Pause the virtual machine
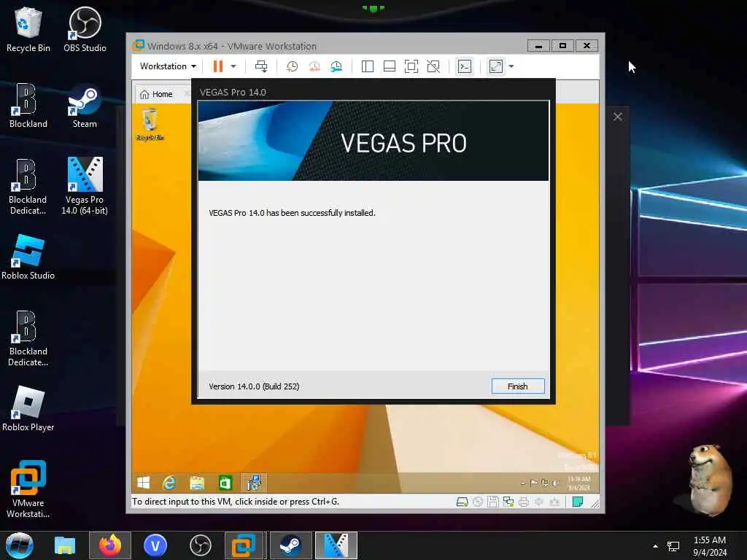This screenshot has width=747, height=560. tap(217, 66)
